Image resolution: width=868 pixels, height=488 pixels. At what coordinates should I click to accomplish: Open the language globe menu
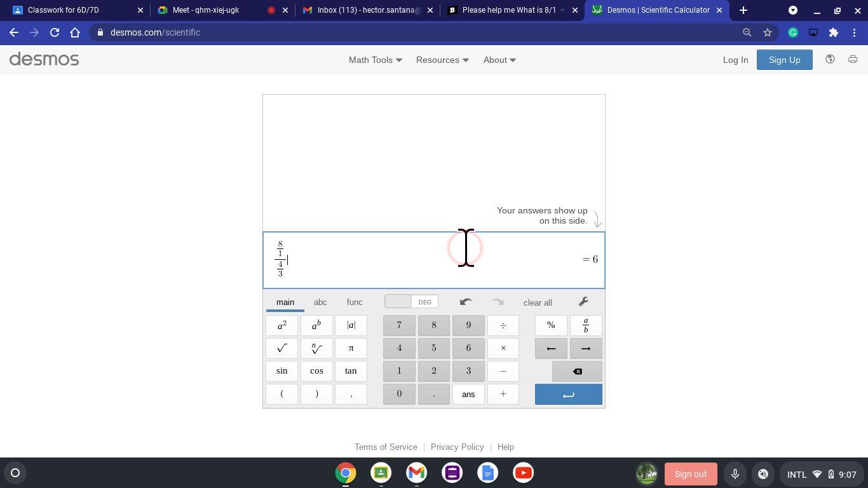point(830,59)
